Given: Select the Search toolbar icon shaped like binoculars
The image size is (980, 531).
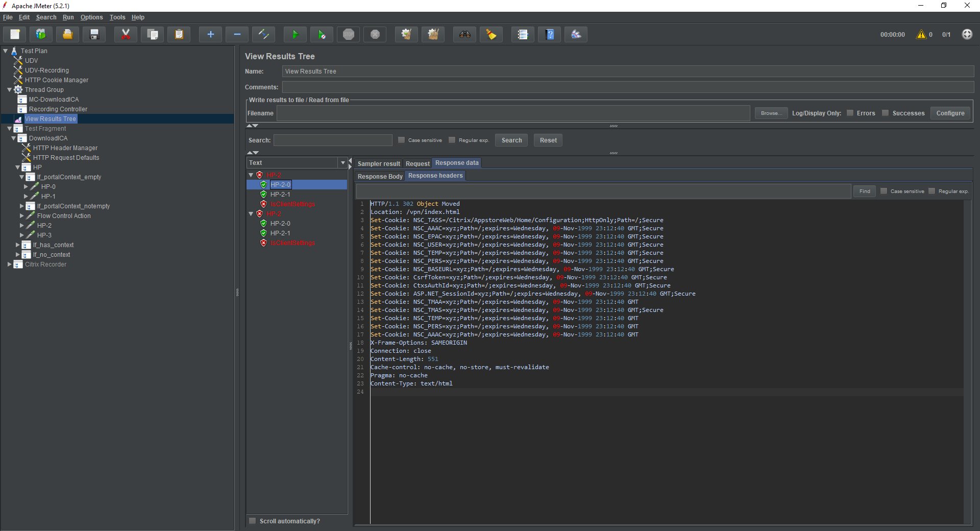Looking at the screenshot, I should [x=464, y=34].
